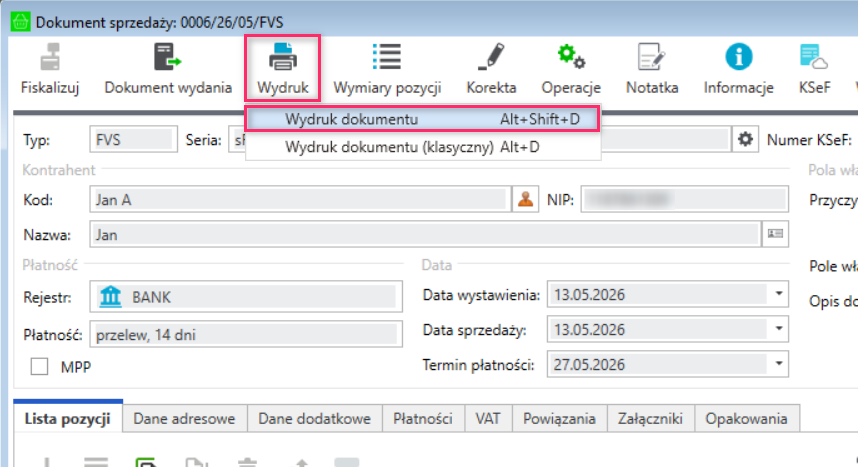
Task: Switch to Lista pozycji tab
Action: click(68, 419)
